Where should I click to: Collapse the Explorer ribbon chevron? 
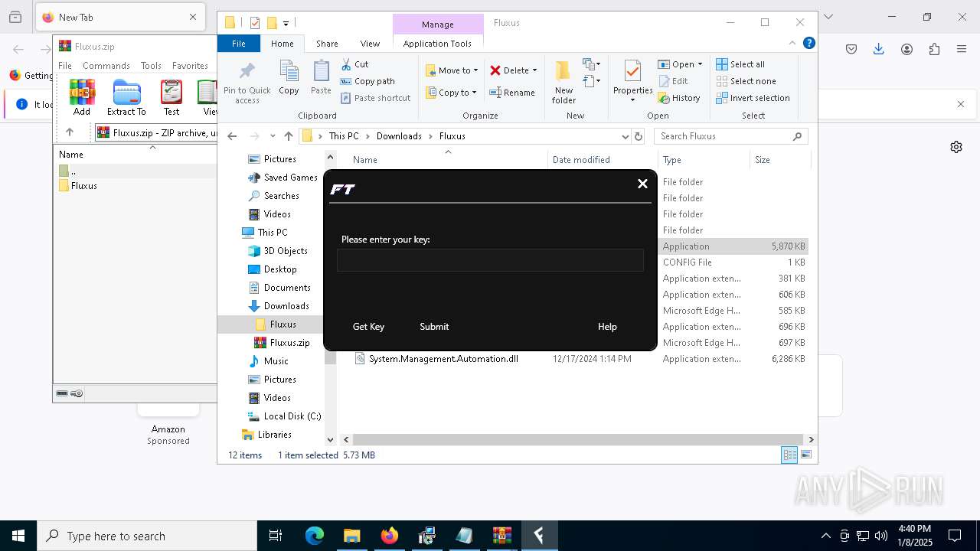(792, 43)
